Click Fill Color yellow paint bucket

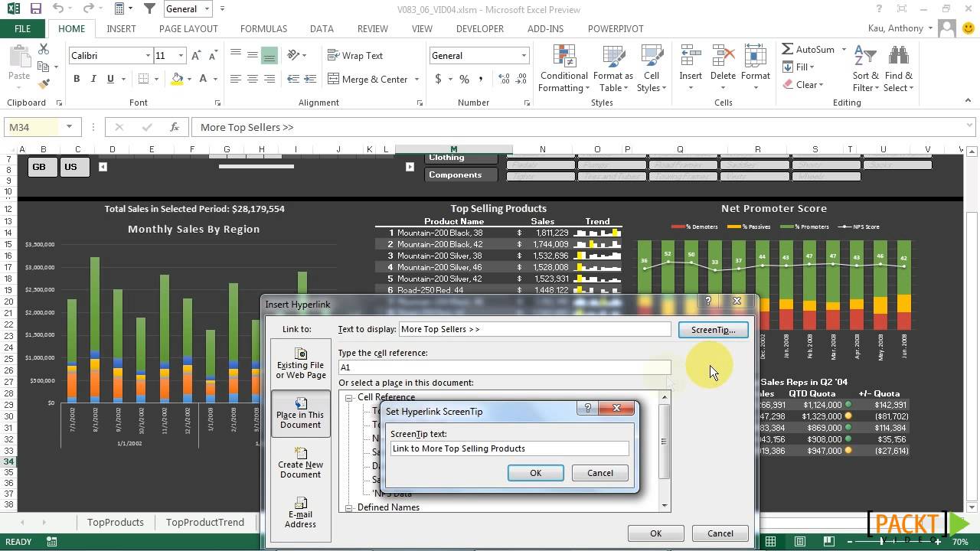click(x=178, y=79)
